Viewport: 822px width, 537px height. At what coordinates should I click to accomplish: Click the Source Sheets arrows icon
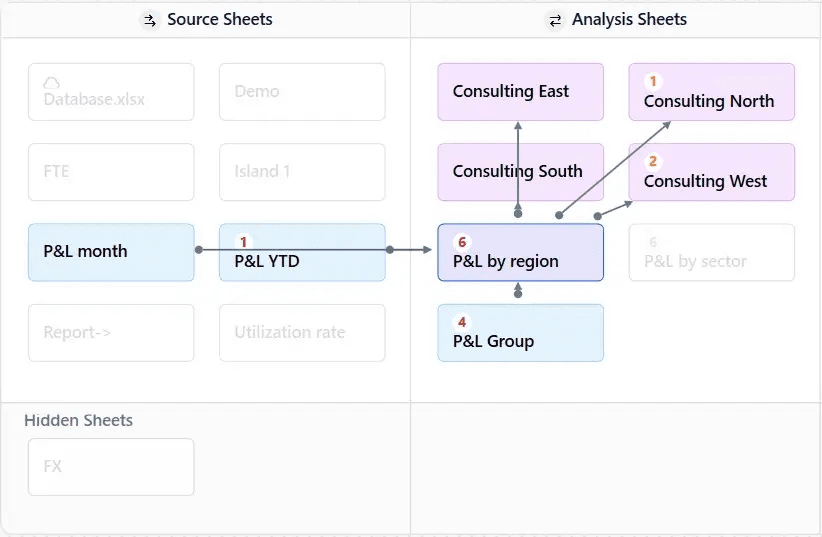(150, 20)
